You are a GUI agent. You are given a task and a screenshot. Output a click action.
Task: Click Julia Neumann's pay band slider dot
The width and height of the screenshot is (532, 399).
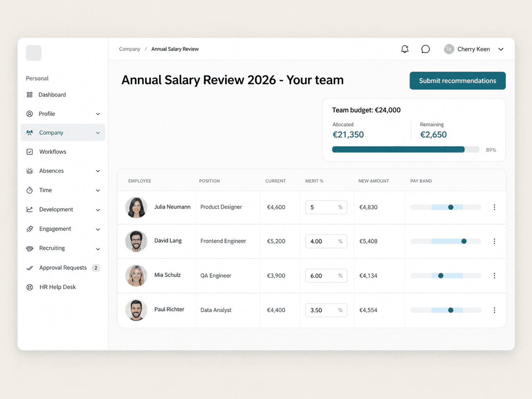click(451, 207)
